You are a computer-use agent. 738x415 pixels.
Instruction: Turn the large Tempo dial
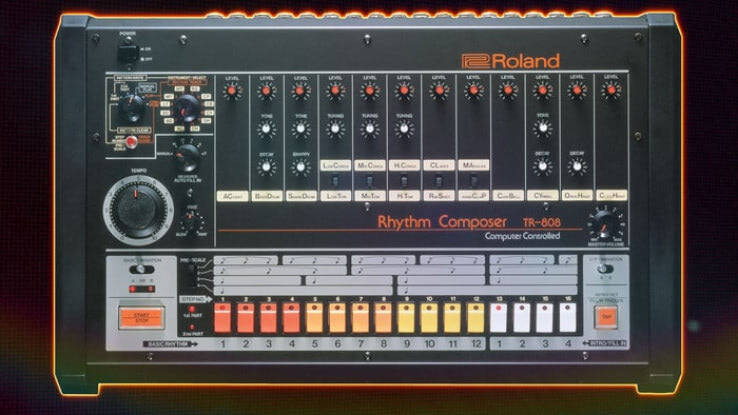click(137, 209)
